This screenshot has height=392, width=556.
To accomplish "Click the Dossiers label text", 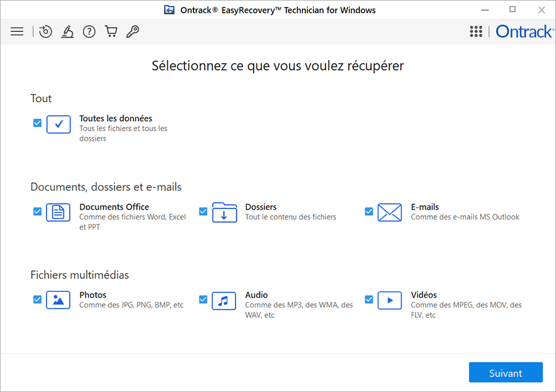I will pos(261,207).
